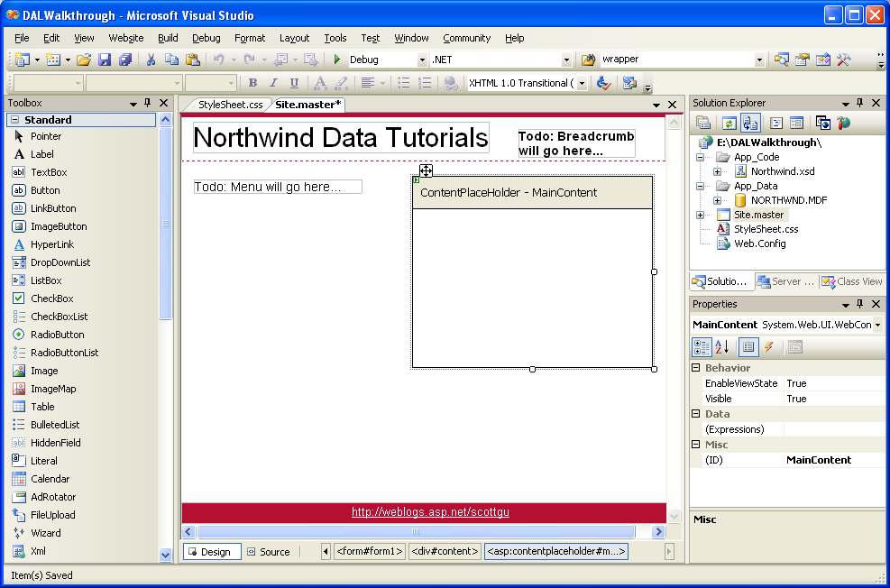Pin the Toolbox panel auto-hide toggle

coord(148,103)
